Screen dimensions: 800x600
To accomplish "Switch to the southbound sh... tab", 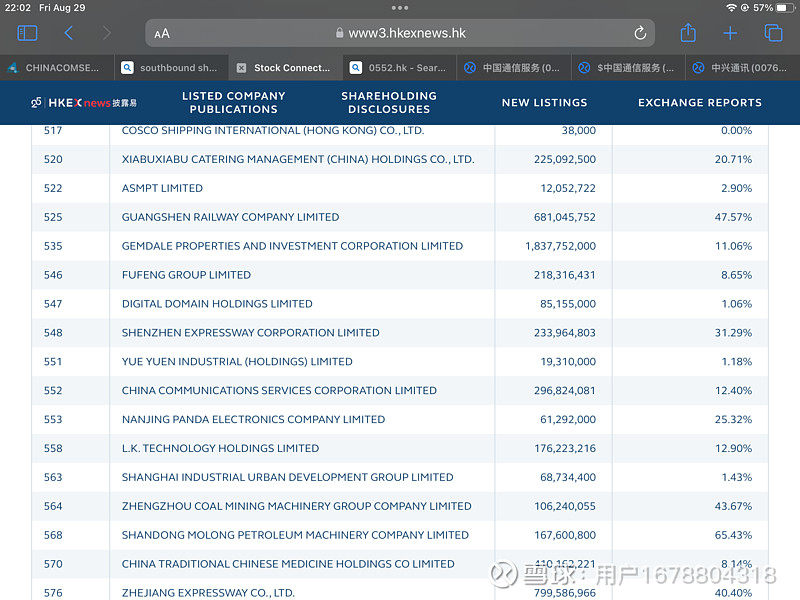I will click(x=177, y=68).
